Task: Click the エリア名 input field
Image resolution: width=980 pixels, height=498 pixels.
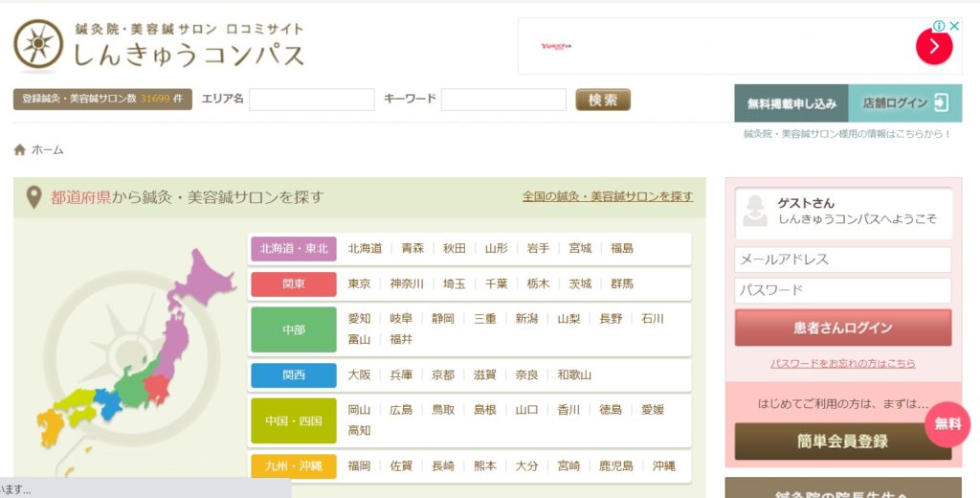Action: tap(311, 100)
